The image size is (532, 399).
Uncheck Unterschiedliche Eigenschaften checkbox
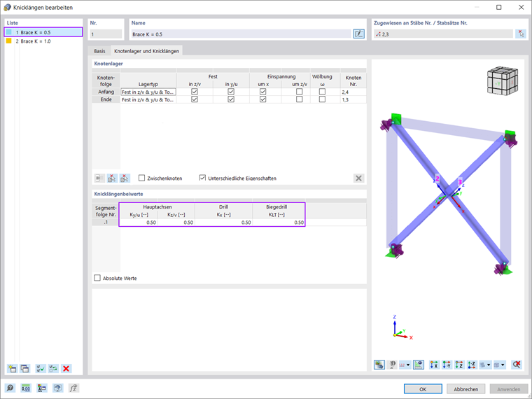click(202, 178)
